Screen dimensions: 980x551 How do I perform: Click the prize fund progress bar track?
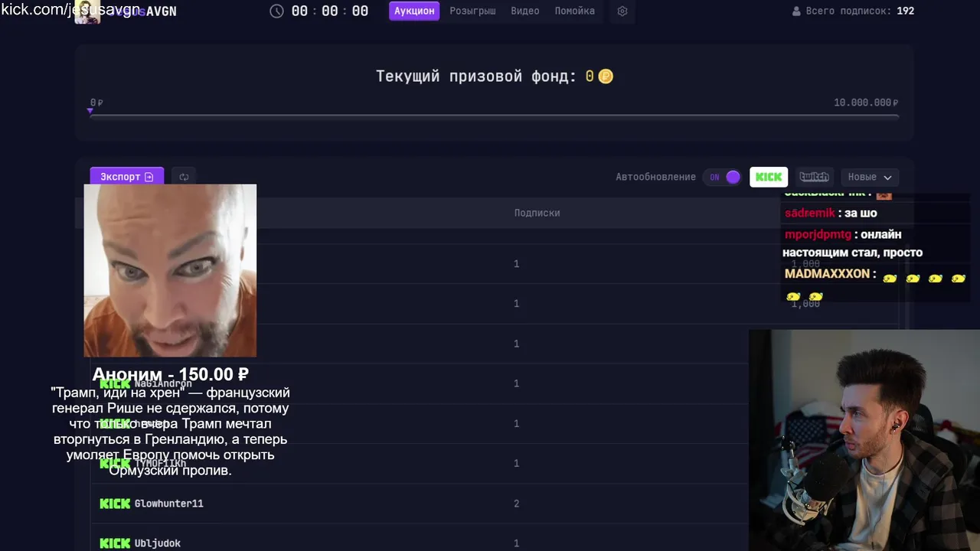(x=495, y=116)
